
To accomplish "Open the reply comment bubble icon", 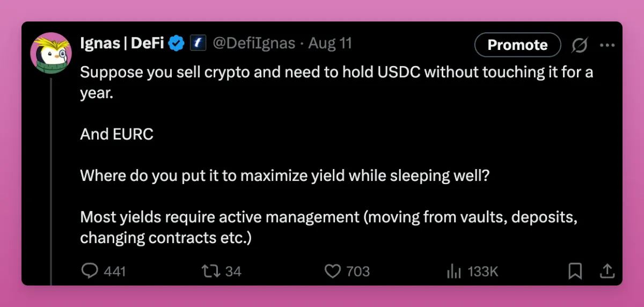I will (90, 272).
